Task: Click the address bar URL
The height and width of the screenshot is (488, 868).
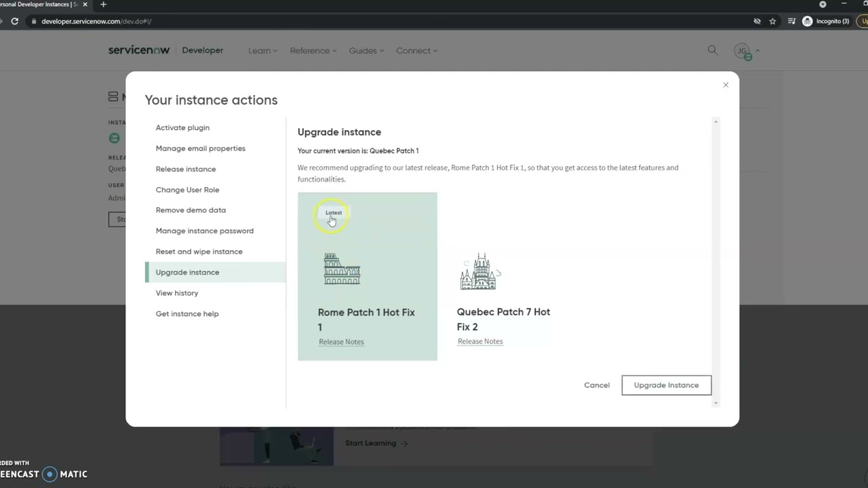Action: tap(96, 21)
